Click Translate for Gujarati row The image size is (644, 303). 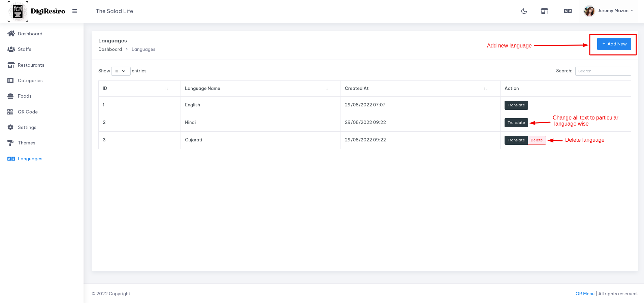pyautogui.click(x=516, y=140)
